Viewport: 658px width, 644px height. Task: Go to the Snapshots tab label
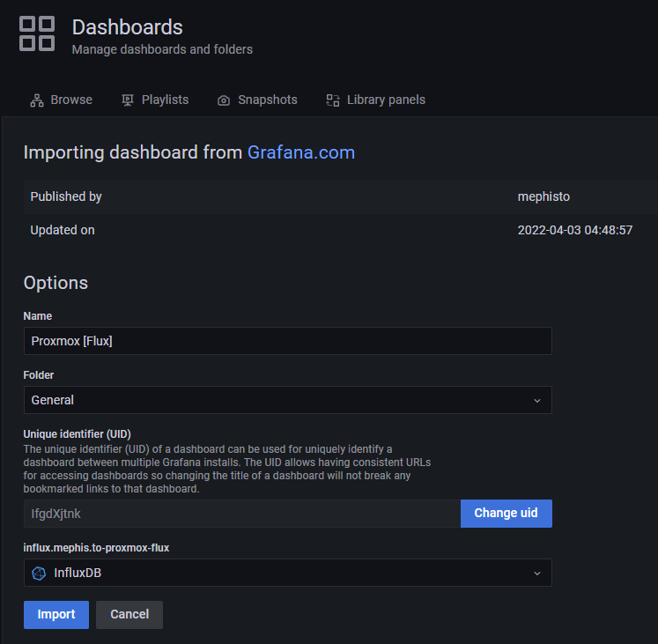(x=267, y=100)
